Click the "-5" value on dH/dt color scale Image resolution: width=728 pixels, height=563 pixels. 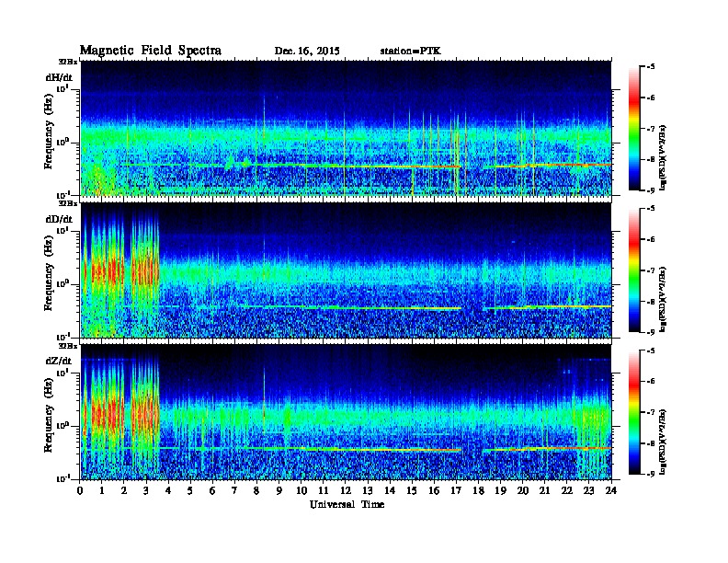coord(651,67)
